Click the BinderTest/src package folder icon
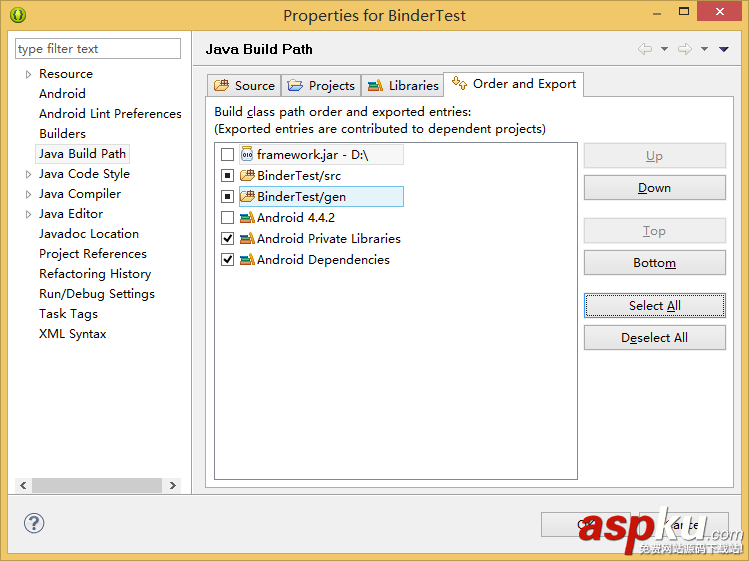The height and width of the screenshot is (561, 749). (x=247, y=175)
